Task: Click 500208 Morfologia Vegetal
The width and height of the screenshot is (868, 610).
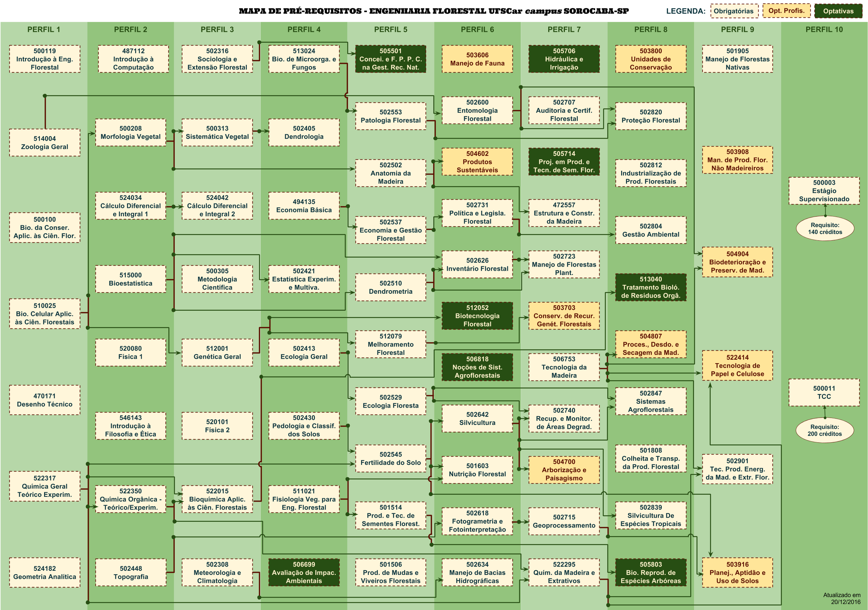Action: pyautogui.click(x=131, y=132)
